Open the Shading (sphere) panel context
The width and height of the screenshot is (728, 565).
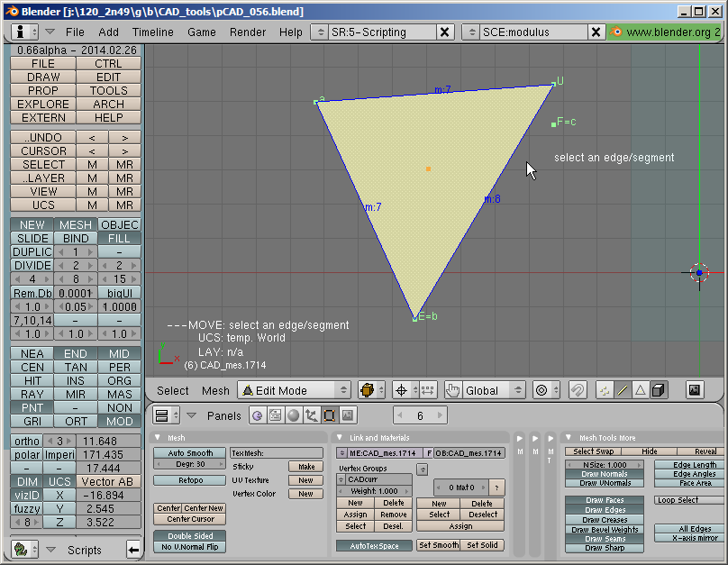(x=293, y=415)
